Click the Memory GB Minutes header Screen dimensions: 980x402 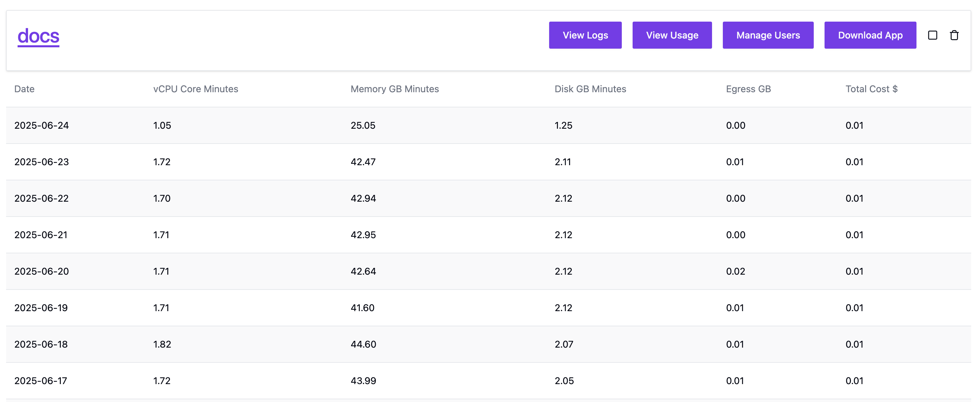click(x=394, y=89)
